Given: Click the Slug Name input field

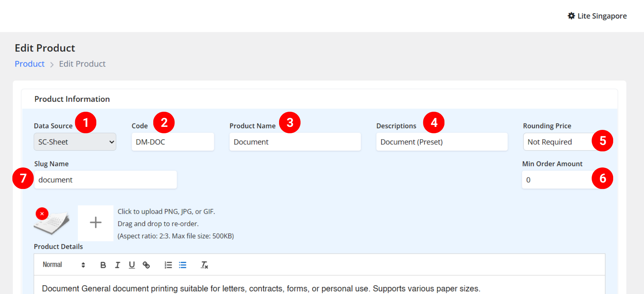Looking at the screenshot, I should click(x=105, y=180).
